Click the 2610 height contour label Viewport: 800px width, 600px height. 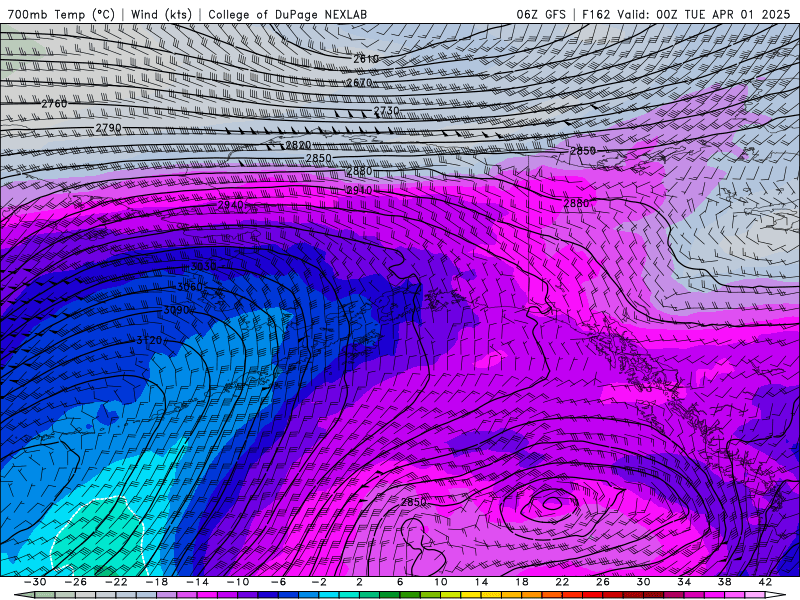pyautogui.click(x=366, y=59)
